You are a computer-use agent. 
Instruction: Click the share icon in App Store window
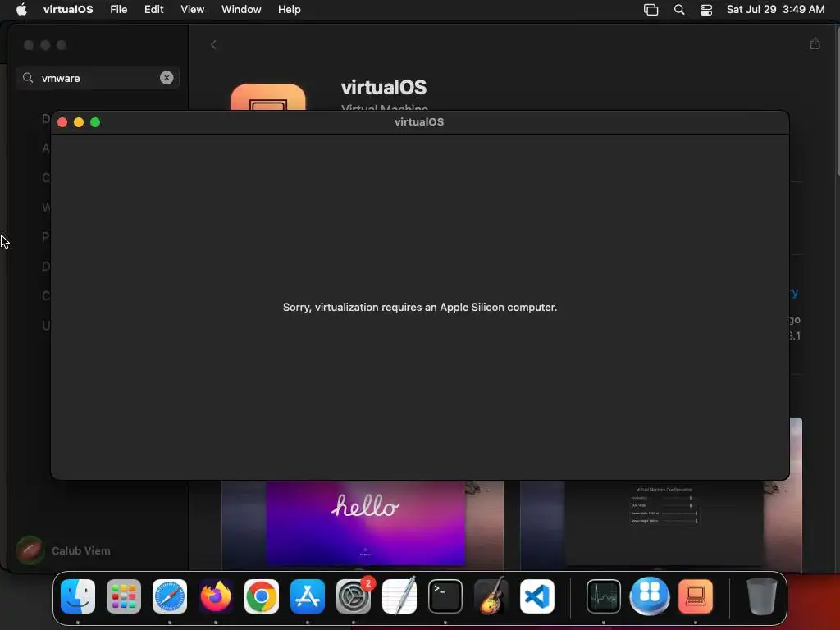coord(815,43)
